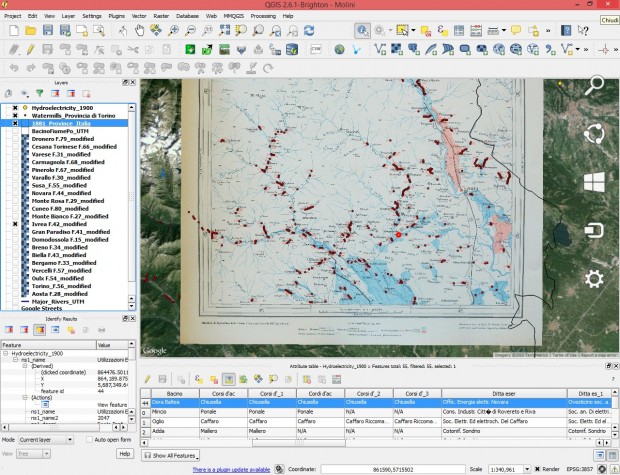
Task: Click the Windows Start charm
Action: tap(594, 182)
